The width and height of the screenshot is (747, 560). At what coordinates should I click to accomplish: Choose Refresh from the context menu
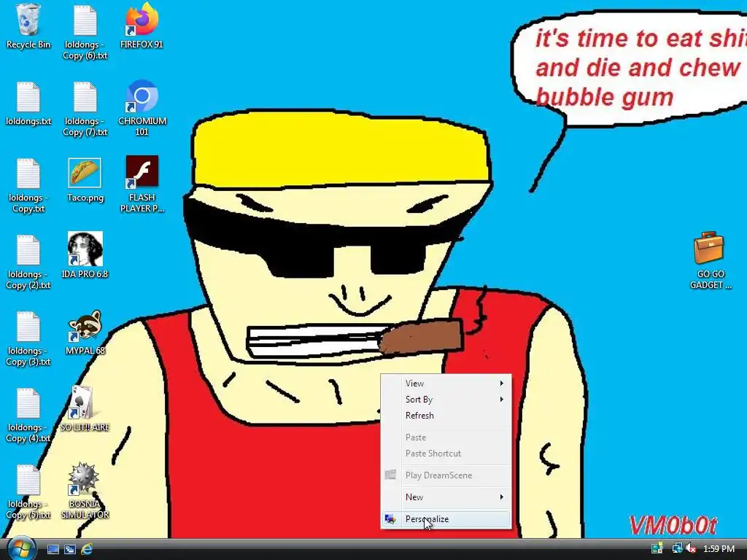446,416
